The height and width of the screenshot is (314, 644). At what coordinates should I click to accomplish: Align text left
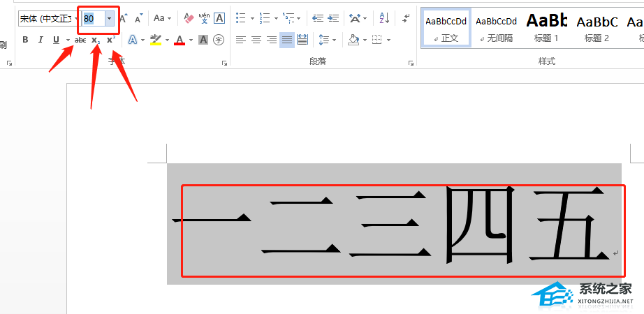[241, 40]
